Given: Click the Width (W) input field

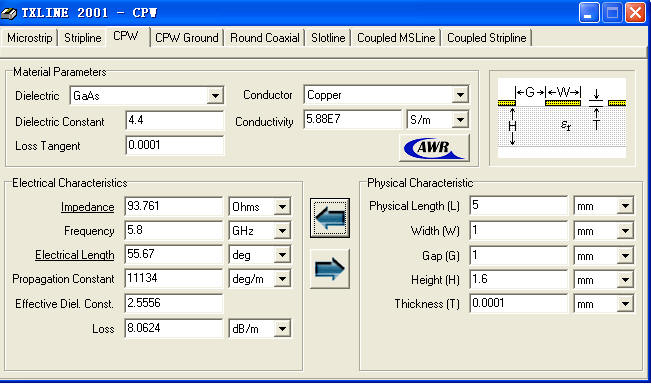Looking at the screenshot, I should pos(519,230).
